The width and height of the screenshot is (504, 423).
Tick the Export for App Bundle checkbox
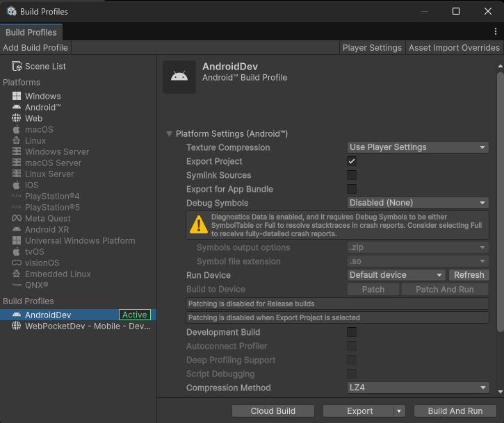click(x=352, y=189)
